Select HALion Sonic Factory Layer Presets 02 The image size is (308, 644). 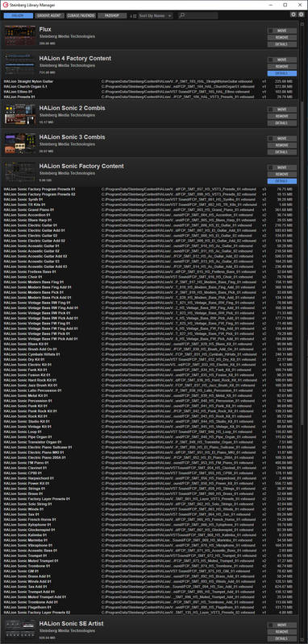(x=150, y=613)
